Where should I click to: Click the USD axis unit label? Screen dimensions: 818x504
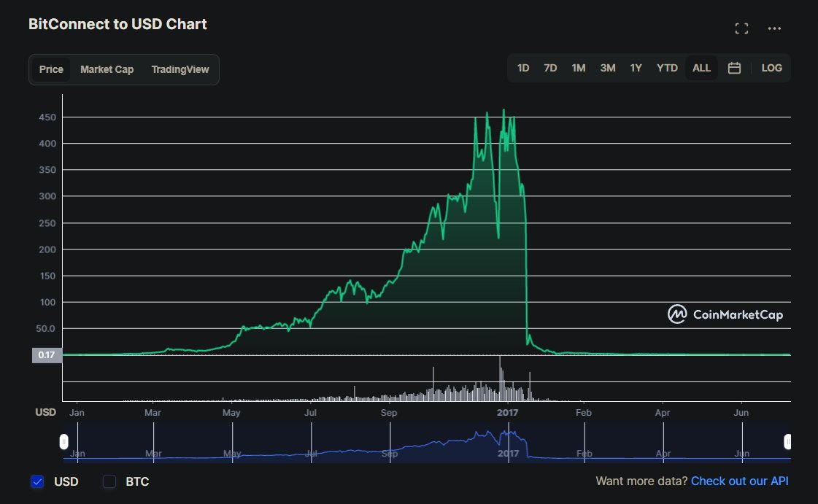(x=45, y=412)
